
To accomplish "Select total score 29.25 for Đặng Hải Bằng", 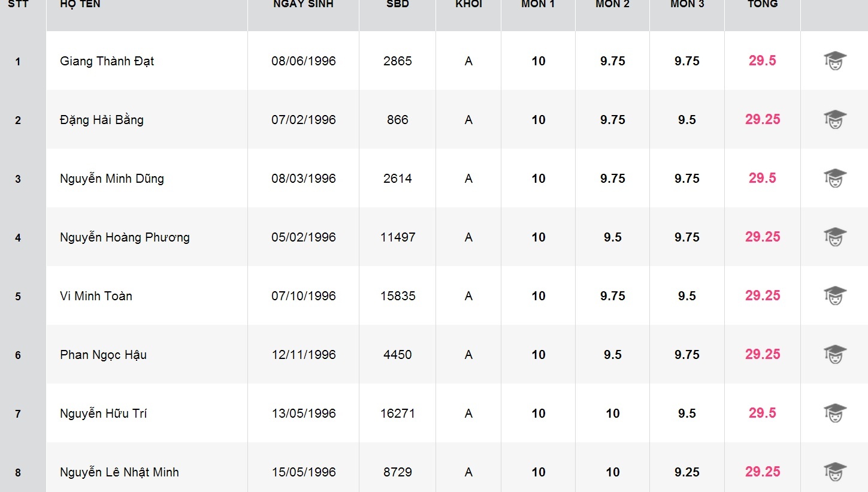I will 763,120.
